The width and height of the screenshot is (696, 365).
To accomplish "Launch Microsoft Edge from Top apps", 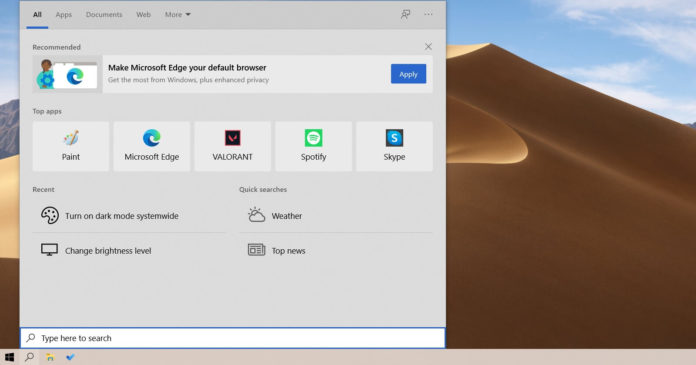I will coord(152,146).
